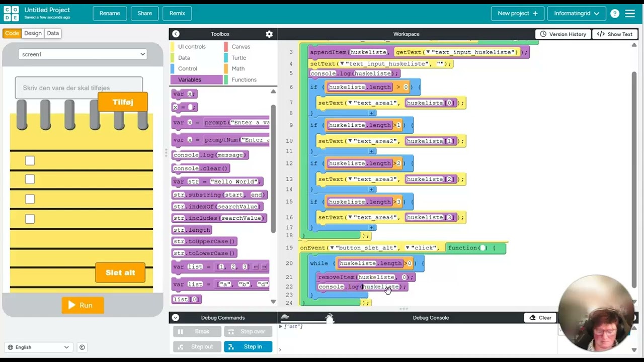
Task: Click the Share button
Action: coord(144,14)
